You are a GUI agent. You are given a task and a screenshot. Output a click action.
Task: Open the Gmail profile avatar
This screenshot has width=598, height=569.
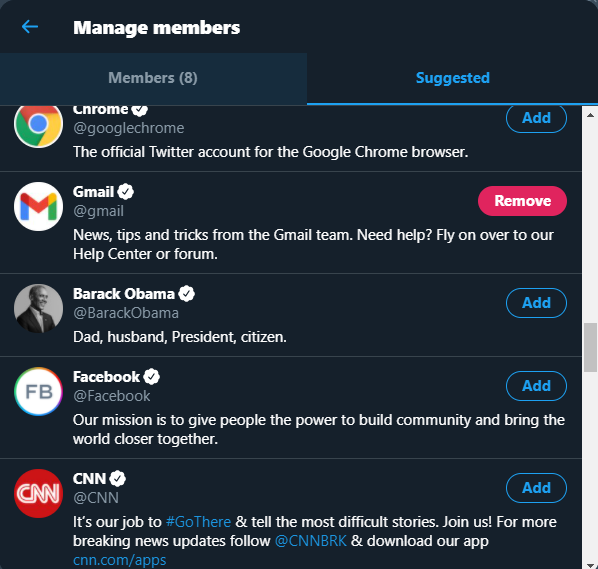click(x=38, y=206)
